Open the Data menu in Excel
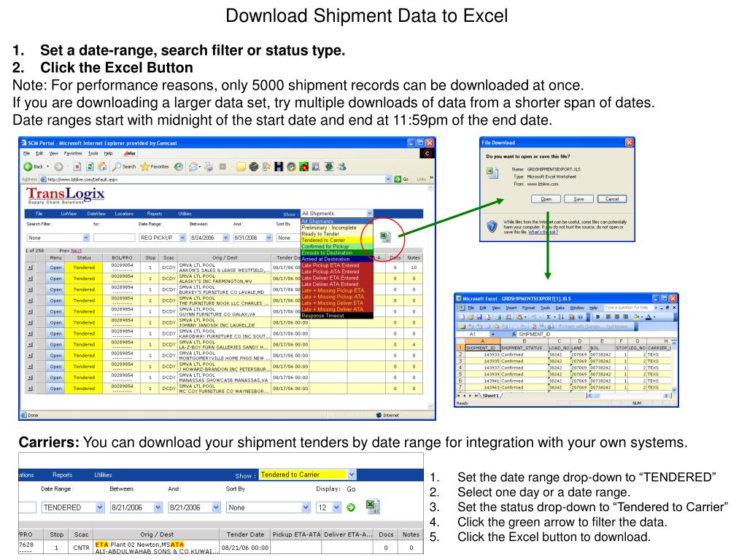Screen dimensions: 747x560 coord(560,308)
